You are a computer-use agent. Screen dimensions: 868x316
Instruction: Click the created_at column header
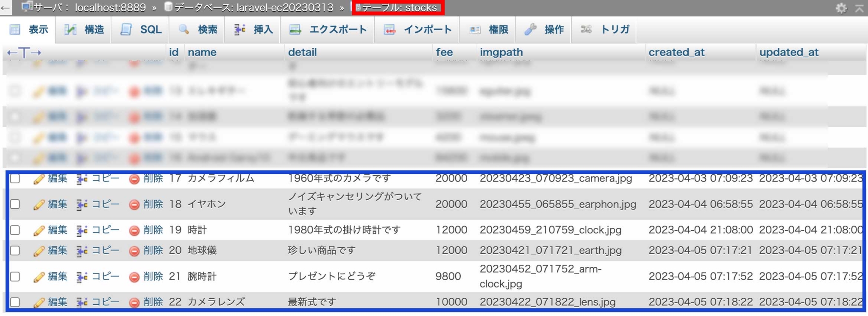pos(676,52)
